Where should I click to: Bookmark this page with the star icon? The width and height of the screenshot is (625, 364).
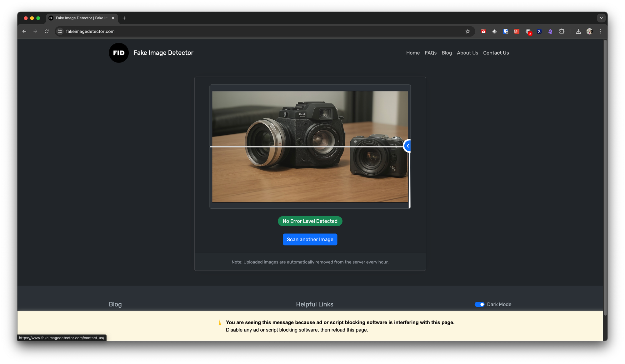point(467,31)
